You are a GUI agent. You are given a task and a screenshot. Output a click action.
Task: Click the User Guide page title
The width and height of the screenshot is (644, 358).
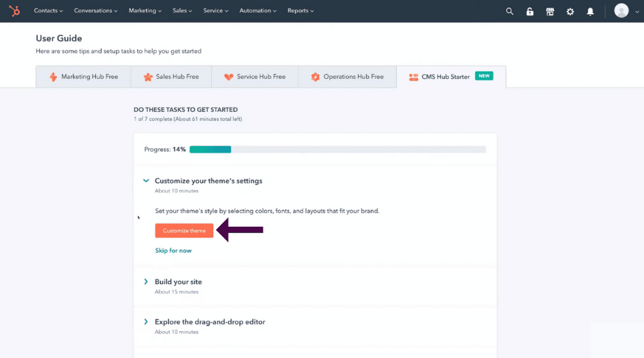(x=59, y=38)
